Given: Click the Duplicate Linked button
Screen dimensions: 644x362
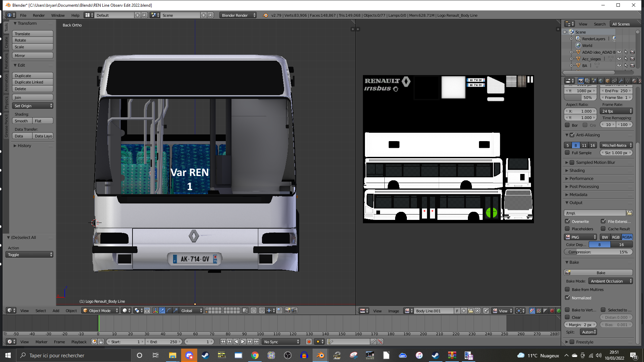Looking at the screenshot, I should click(33, 82).
